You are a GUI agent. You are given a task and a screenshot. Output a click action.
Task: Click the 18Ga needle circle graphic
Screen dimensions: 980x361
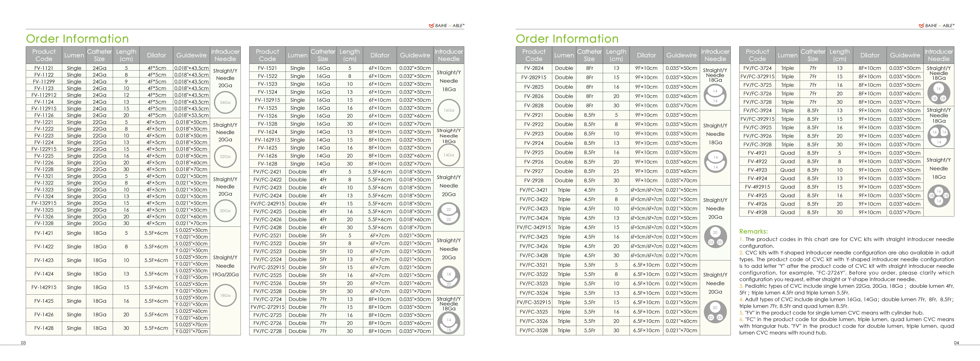(225, 295)
